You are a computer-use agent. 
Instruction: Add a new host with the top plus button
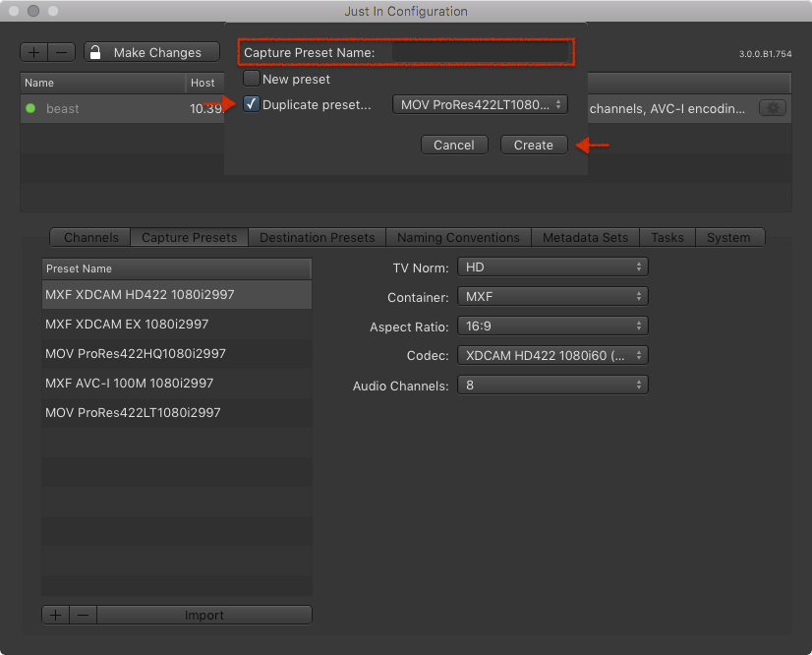(33, 52)
